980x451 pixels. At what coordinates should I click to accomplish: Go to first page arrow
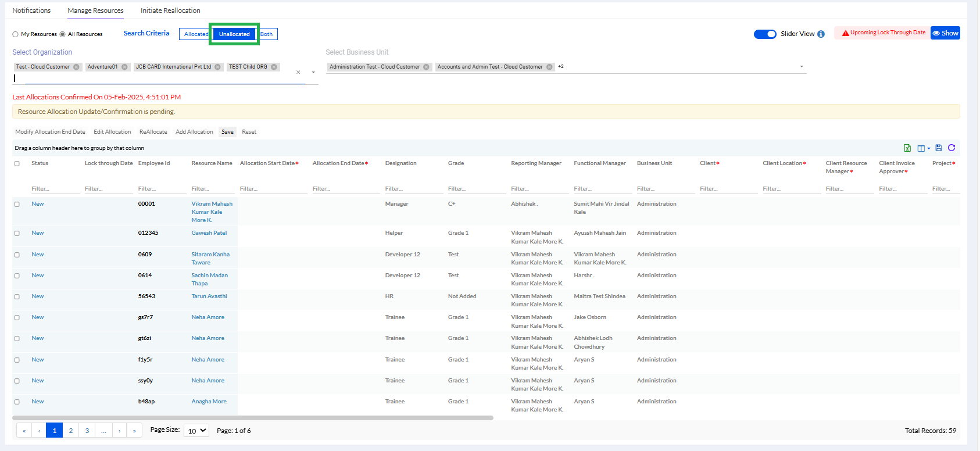tap(24, 431)
